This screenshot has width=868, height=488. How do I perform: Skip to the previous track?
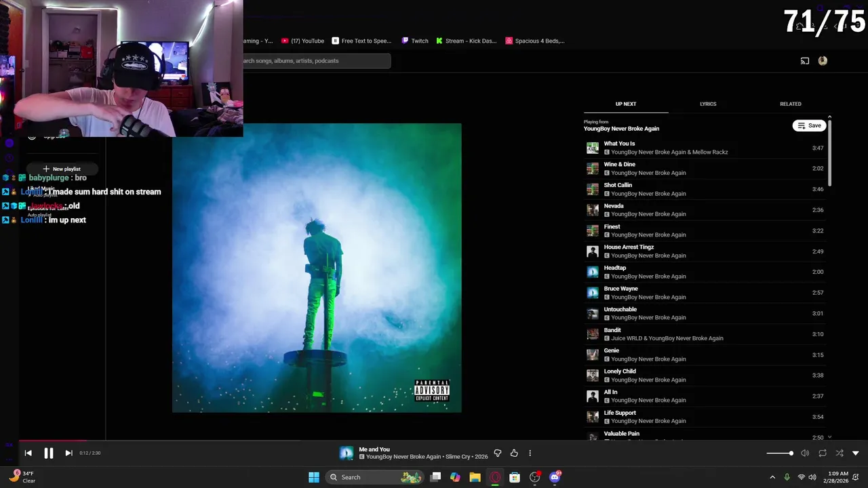click(x=28, y=453)
